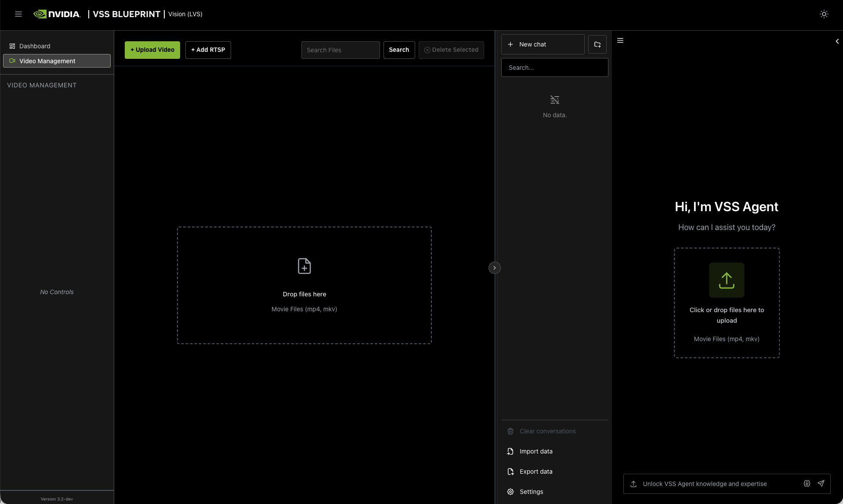Click the Video Management camera icon

(12, 61)
